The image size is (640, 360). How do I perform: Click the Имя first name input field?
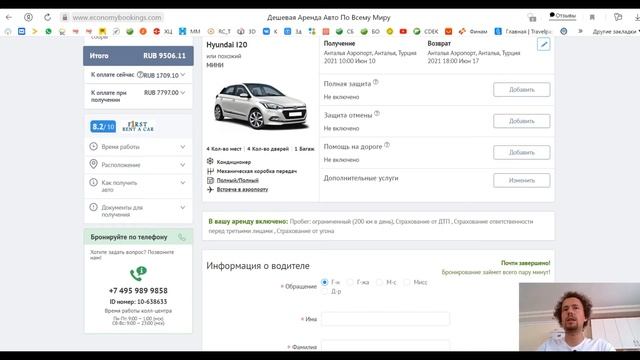[x=385, y=319]
